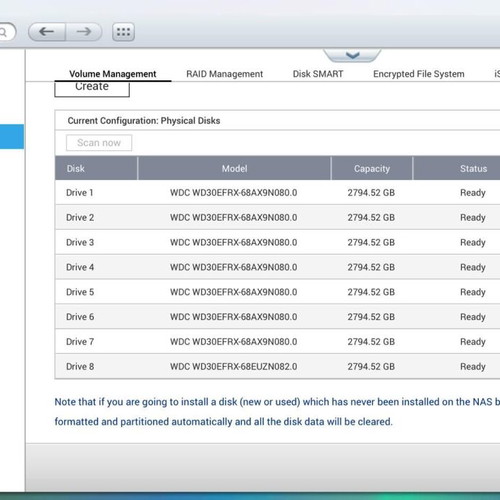The width and height of the screenshot is (500, 500).
Task: Click the Create button
Action: coord(92,89)
